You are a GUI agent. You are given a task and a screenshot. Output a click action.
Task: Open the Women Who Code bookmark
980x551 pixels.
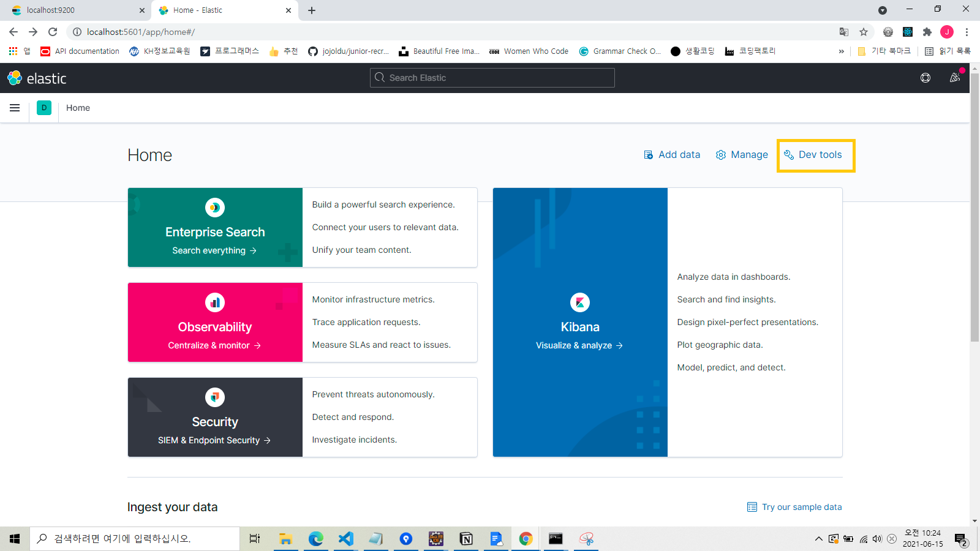[529, 51]
